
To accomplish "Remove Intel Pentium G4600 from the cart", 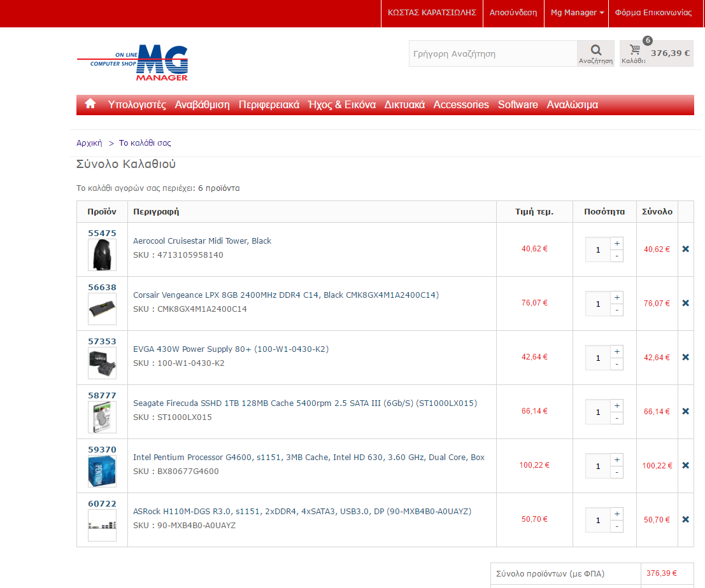I will 686,465.
